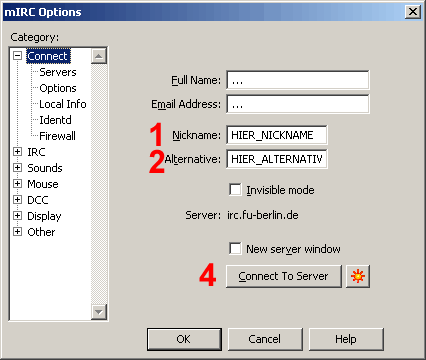Click the Nickname input field

point(277,135)
